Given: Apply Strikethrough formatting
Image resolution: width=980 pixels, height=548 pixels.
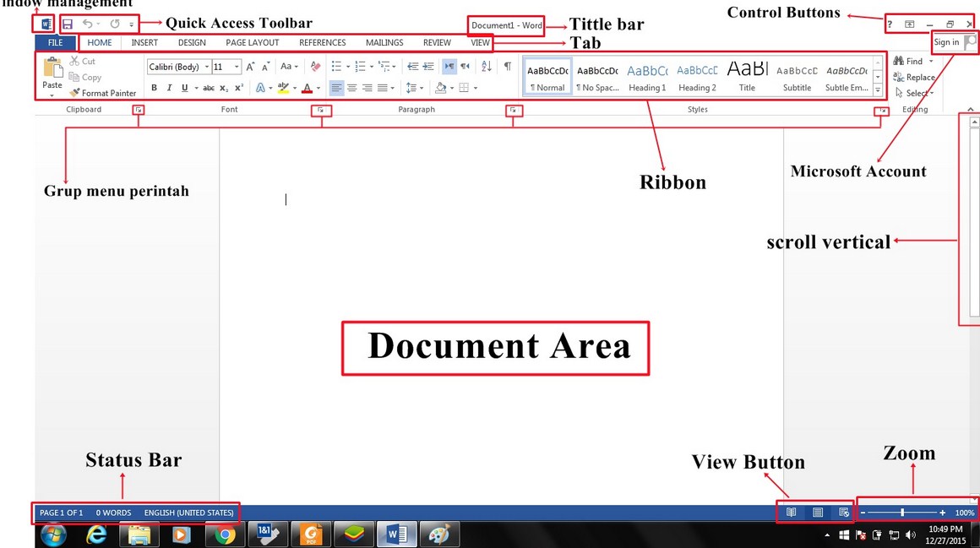Looking at the screenshot, I should (209, 88).
